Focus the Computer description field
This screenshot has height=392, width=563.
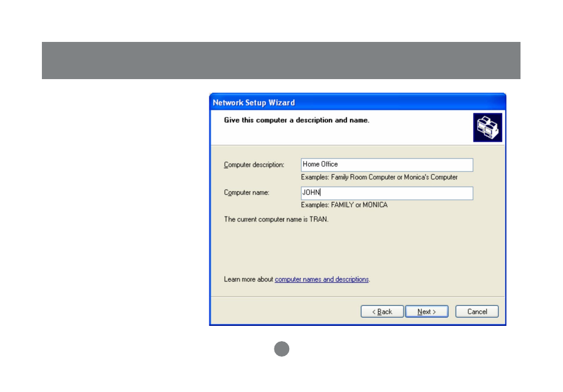pyautogui.click(x=387, y=165)
